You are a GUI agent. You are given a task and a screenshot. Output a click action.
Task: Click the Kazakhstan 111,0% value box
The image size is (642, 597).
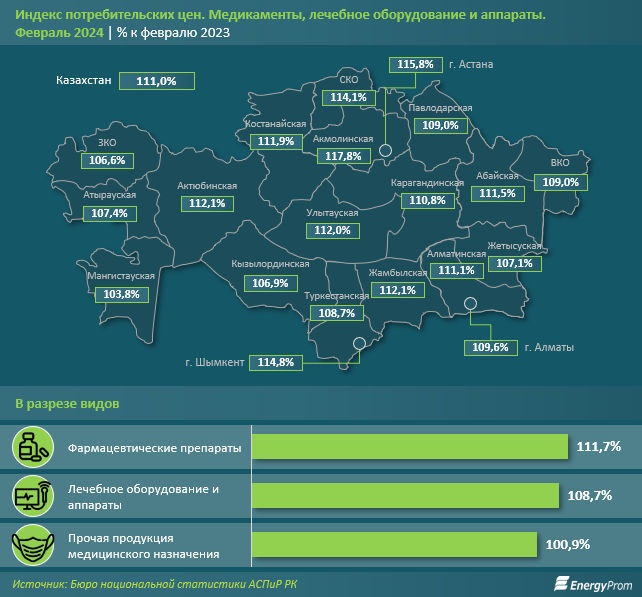[156, 82]
